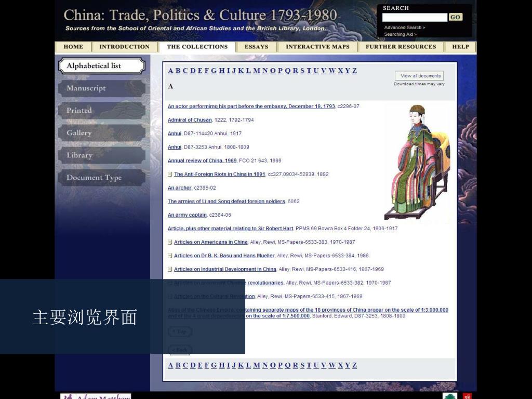Screen dimensions: 532x399
Task: Open the An archer link
Action: pyautogui.click(x=179, y=188)
